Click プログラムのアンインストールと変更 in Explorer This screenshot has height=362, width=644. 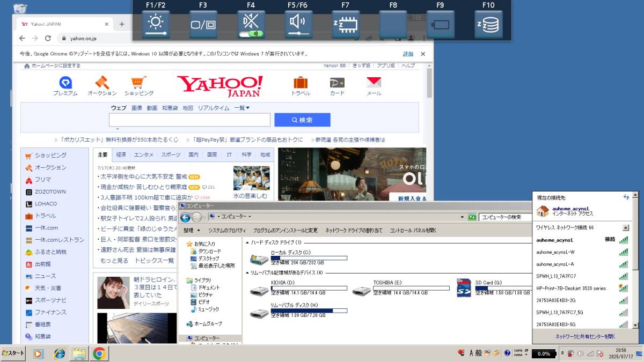tap(286, 231)
